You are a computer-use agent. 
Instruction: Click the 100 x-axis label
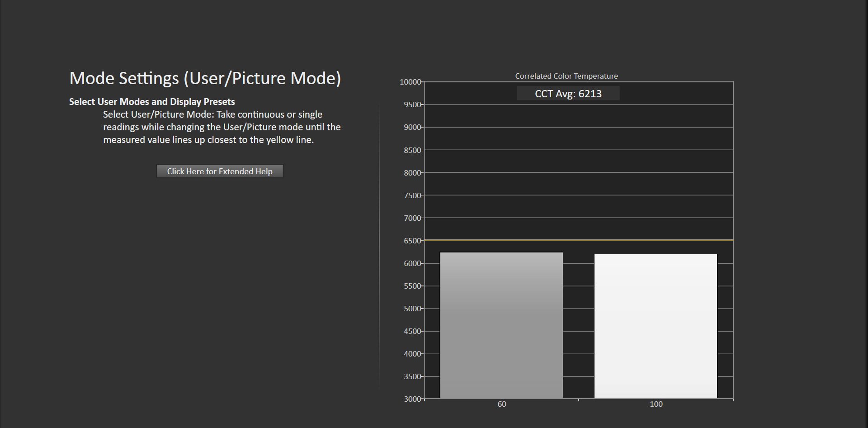[x=656, y=404]
